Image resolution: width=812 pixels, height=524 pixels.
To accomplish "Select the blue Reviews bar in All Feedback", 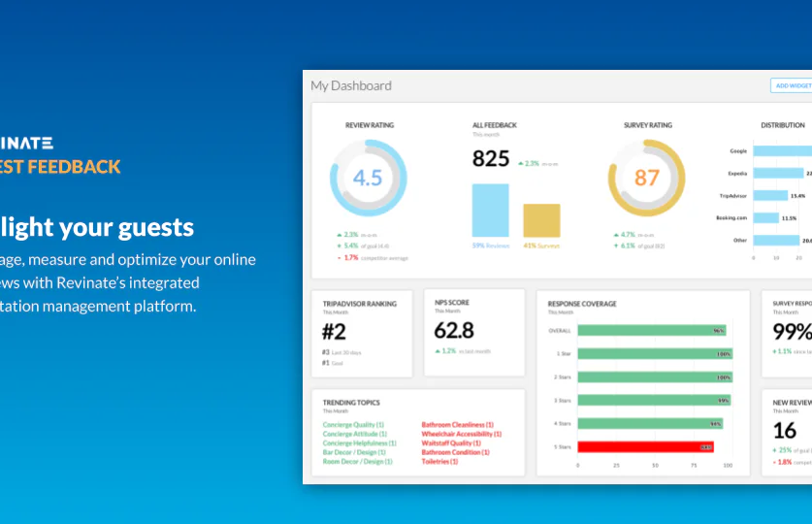I will coord(491,211).
